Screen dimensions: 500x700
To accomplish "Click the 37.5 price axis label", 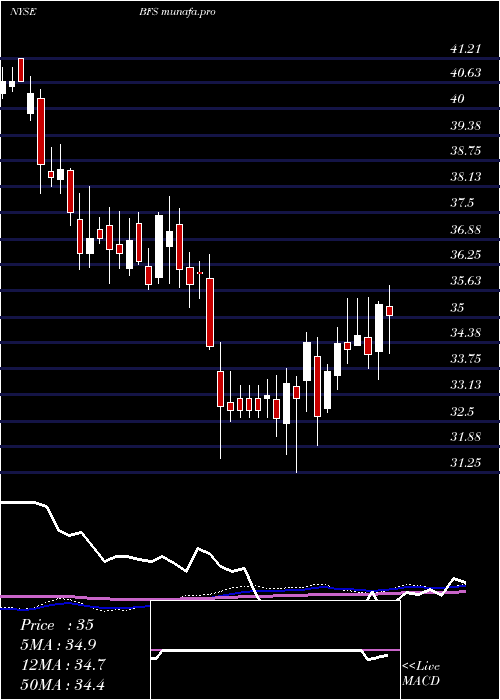I will (x=462, y=203).
